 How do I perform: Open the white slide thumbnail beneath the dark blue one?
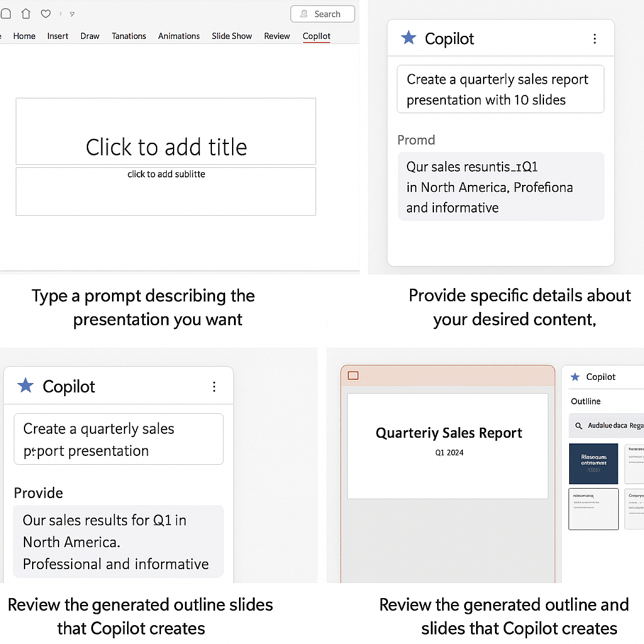(594, 509)
